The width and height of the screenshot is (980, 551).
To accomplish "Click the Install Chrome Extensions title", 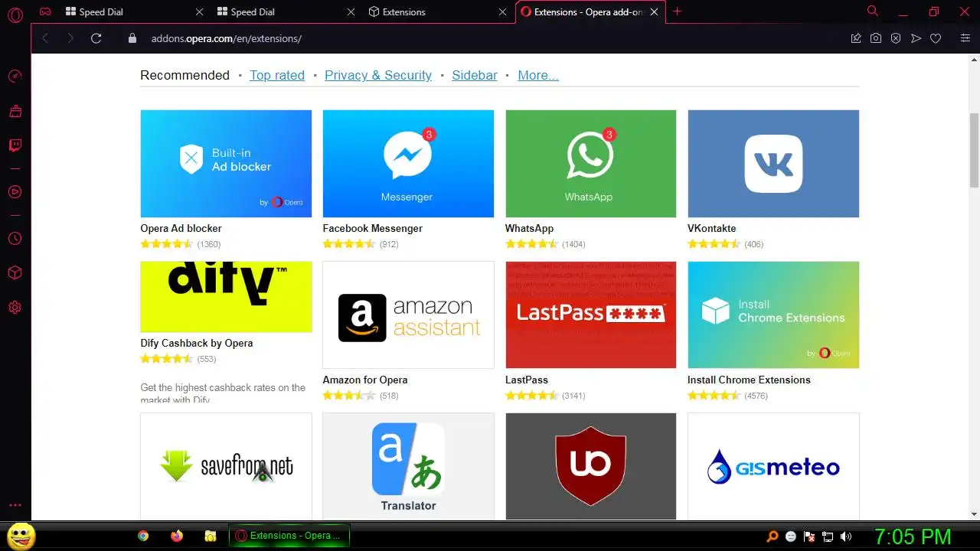I will pyautogui.click(x=749, y=380).
